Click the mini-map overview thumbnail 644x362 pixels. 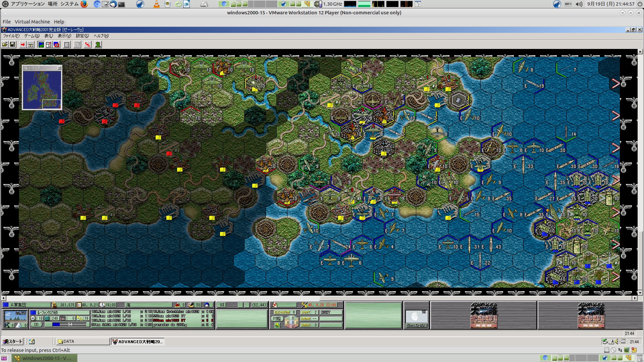coord(42,89)
